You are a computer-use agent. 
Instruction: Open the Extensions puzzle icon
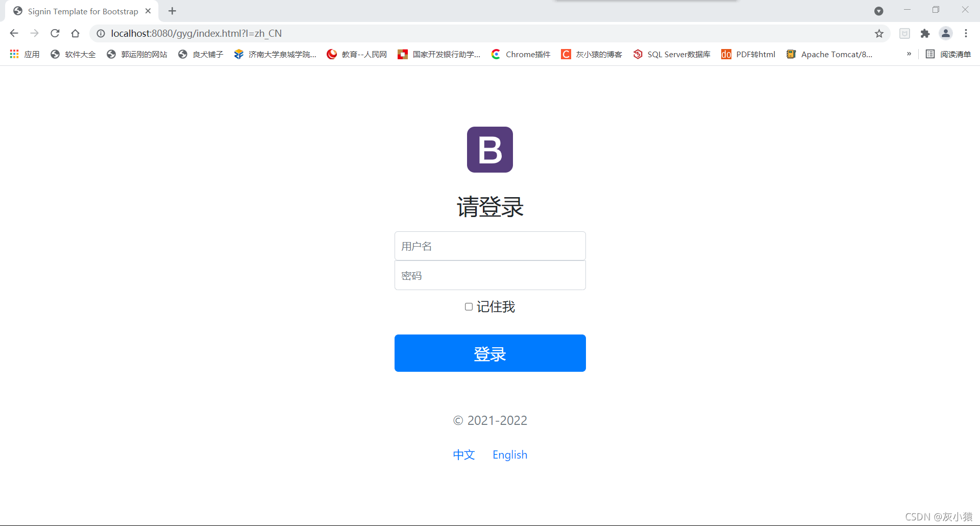click(925, 33)
